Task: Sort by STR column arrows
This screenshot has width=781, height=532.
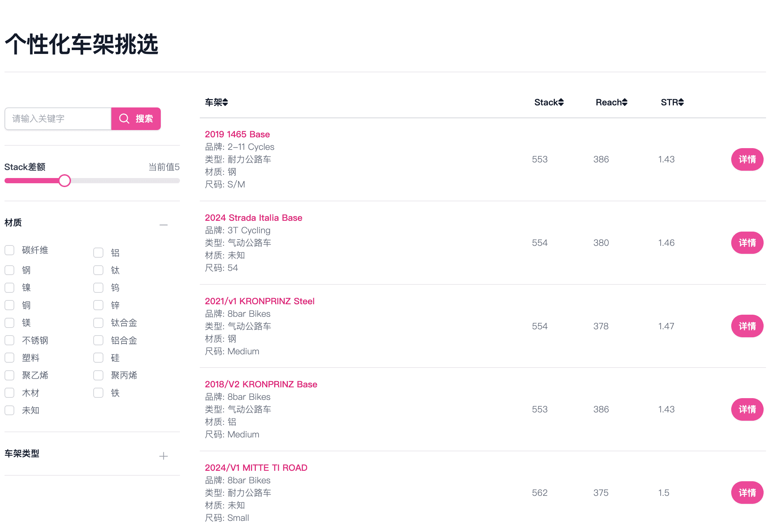Action: pyautogui.click(x=681, y=102)
